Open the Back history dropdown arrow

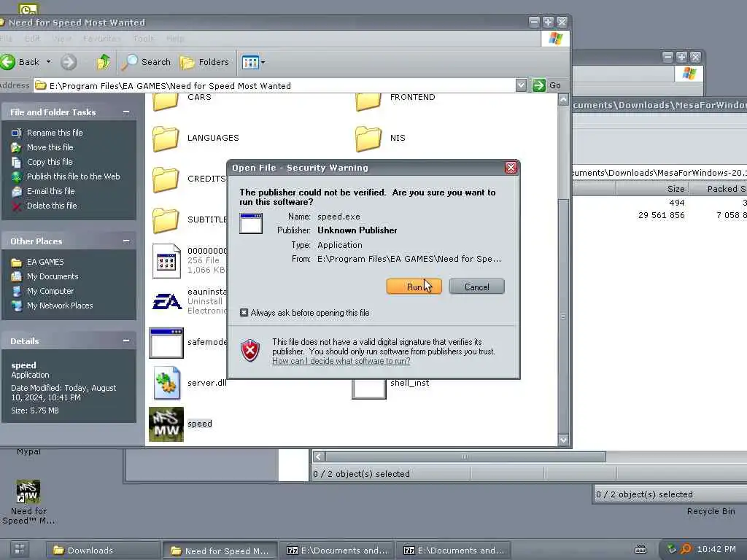(48, 62)
